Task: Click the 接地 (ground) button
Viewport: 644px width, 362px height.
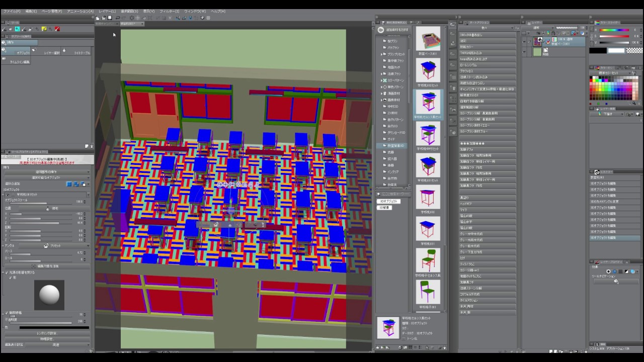Action: (x=55, y=208)
